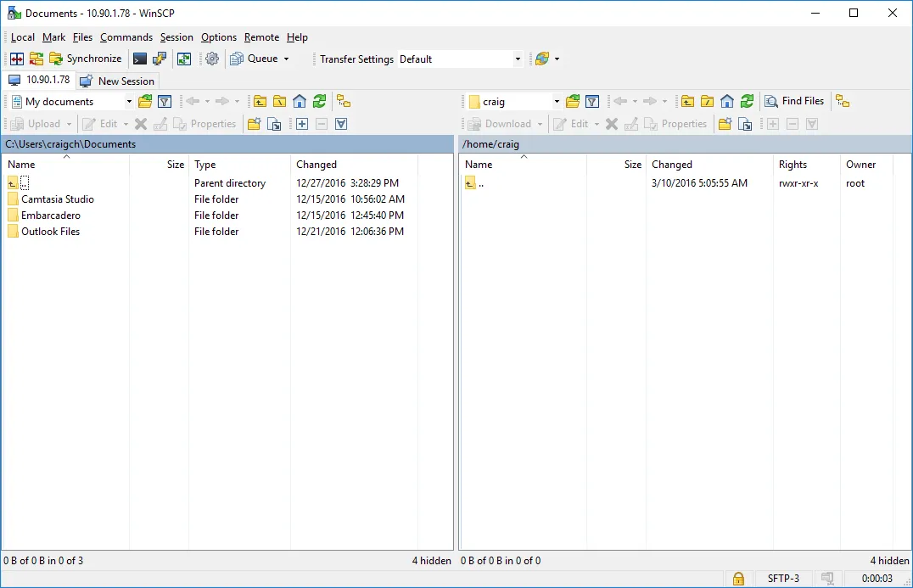913x588 pixels.
Task: Open Preferences gear icon
Action: [x=212, y=59]
